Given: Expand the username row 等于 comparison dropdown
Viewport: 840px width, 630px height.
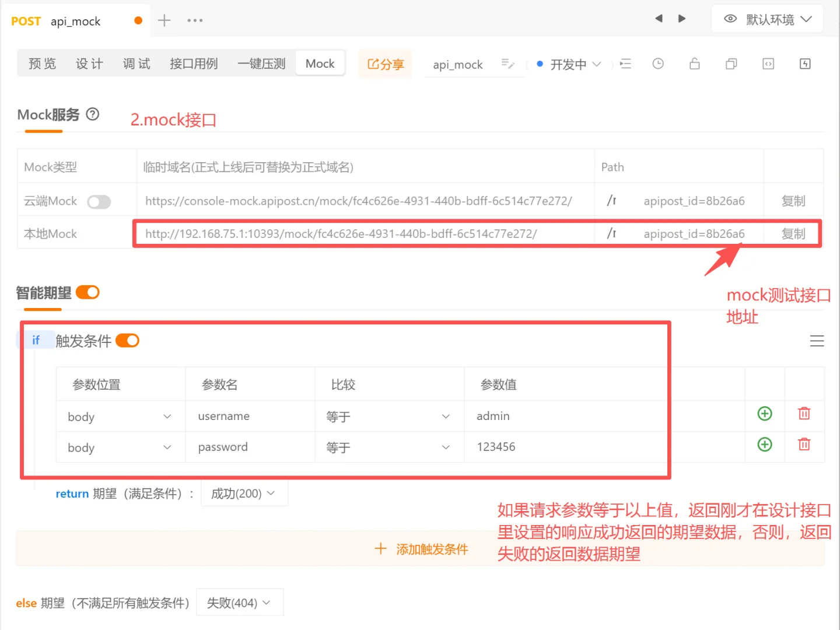Looking at the screenshot, I should (389, 416).
